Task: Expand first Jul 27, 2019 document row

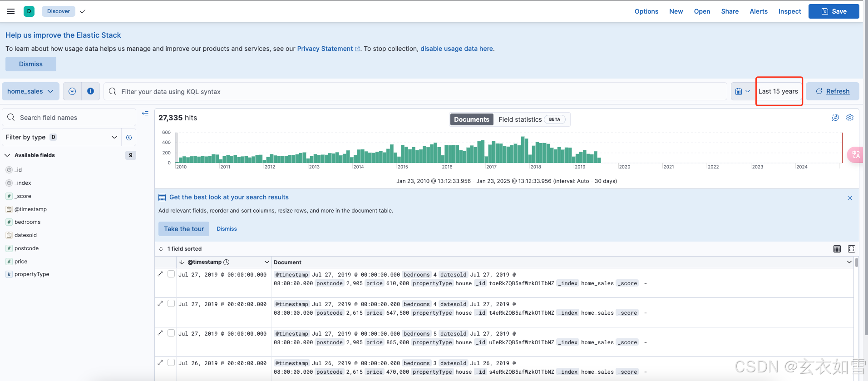Action: (x=160, y=274)
